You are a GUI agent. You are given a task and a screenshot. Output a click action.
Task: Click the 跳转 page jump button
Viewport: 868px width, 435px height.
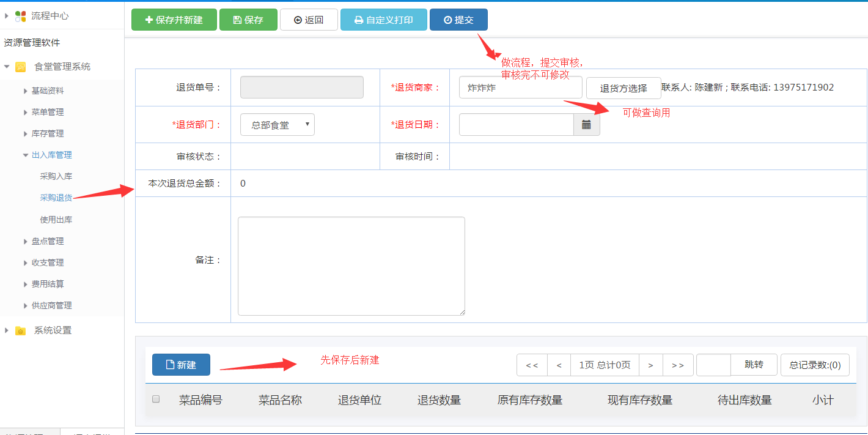754,364
